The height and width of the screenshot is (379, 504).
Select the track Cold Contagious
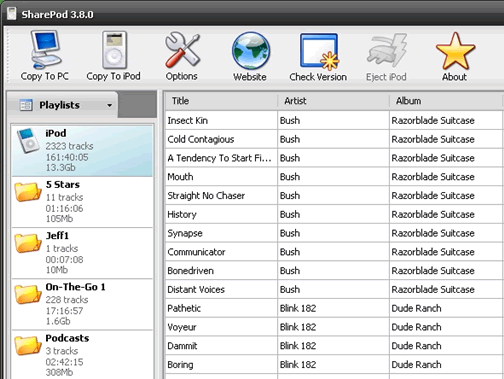coord(201,139)
